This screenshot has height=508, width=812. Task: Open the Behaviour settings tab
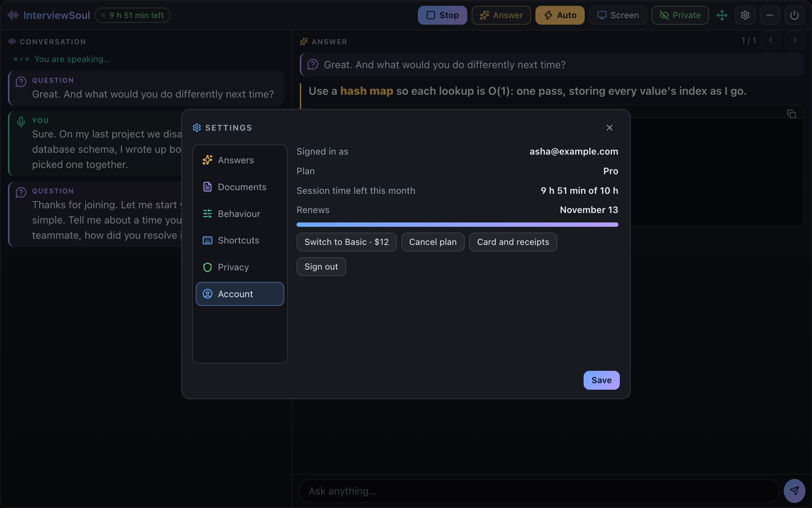(x=240, y=214)
